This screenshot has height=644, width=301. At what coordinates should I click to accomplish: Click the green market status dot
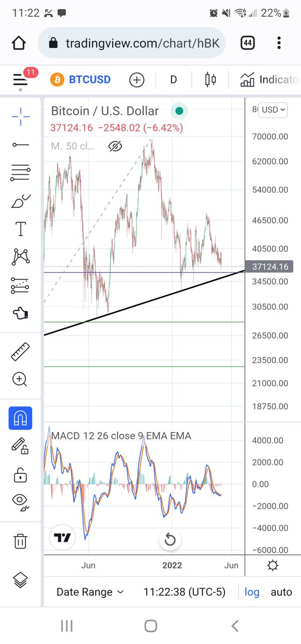point(179,111)
